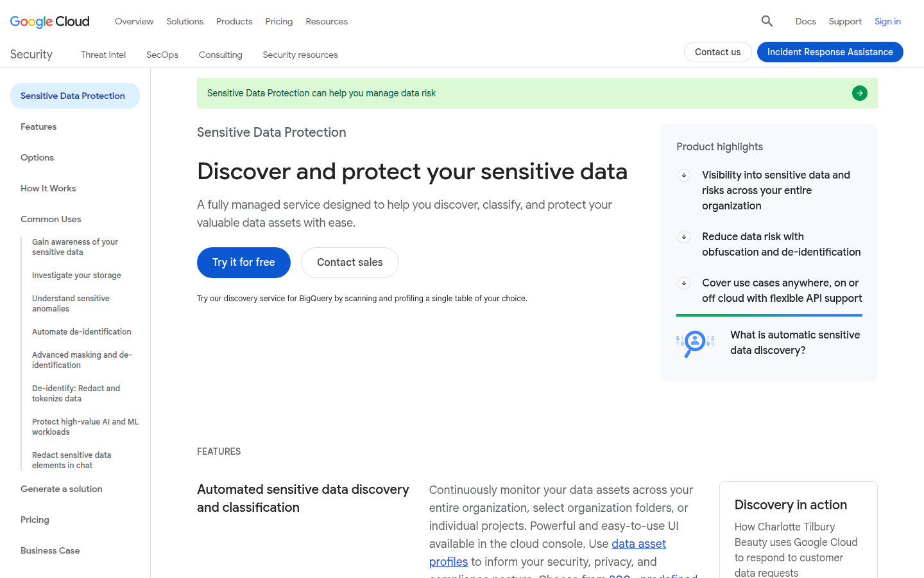The height and width of the screenshot is (578, 924).
Task: Select the Threat Intel tab
Action: [x=103, y=55]
